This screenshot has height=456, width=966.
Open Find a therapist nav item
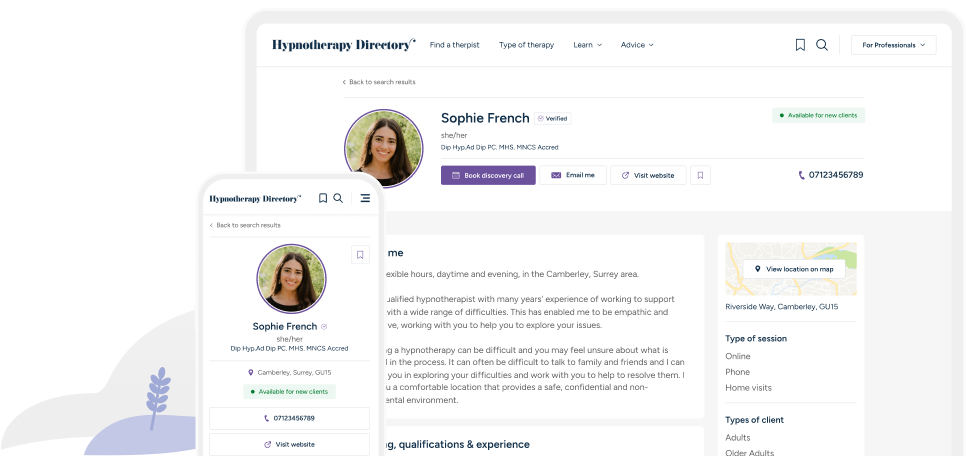pyautogui.click(x=454, y=45)
